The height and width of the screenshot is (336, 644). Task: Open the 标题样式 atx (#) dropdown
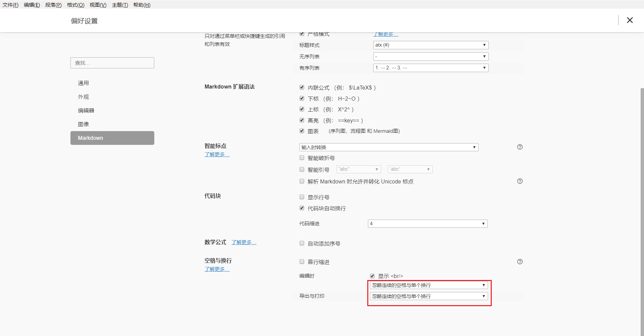pos(431,45)
